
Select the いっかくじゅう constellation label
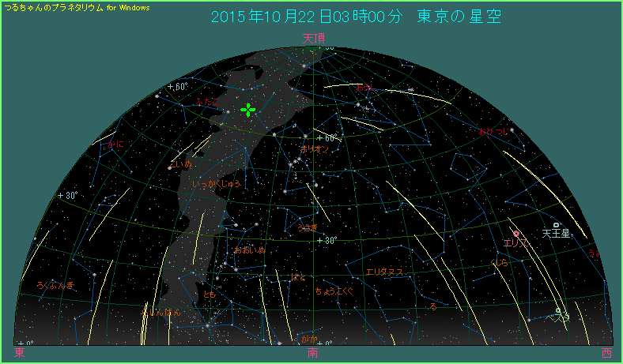click(x=216, y=184)
